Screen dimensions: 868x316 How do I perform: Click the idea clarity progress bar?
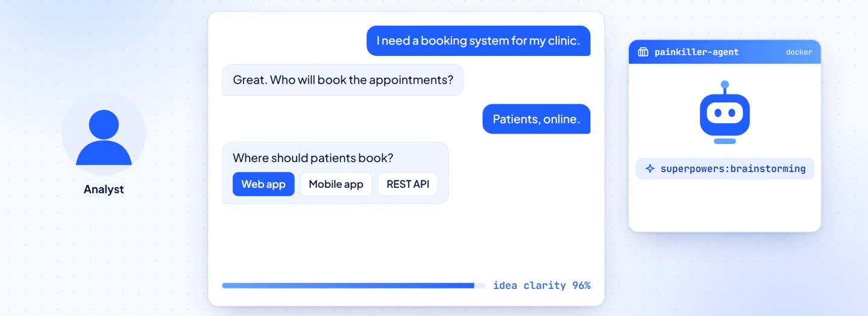pos(354,285)
